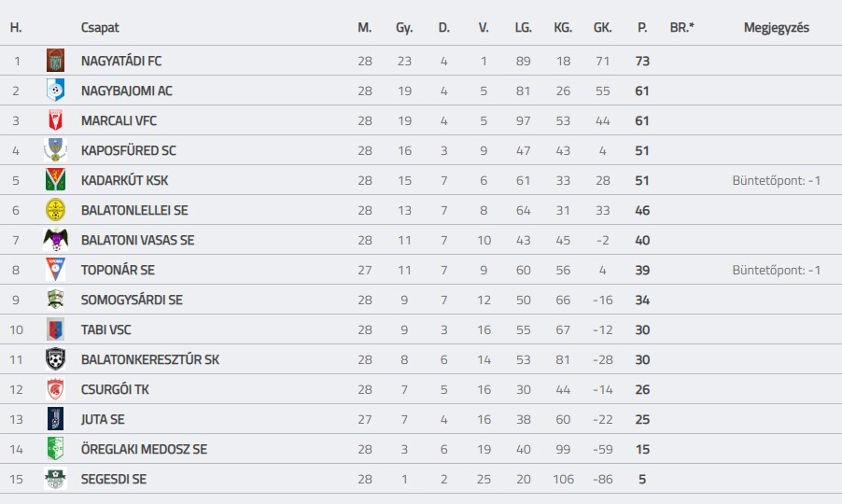842x504 pixels.
Task: Open the Csurgói TK red helmet crest
Action: click(x=55, y=389)
